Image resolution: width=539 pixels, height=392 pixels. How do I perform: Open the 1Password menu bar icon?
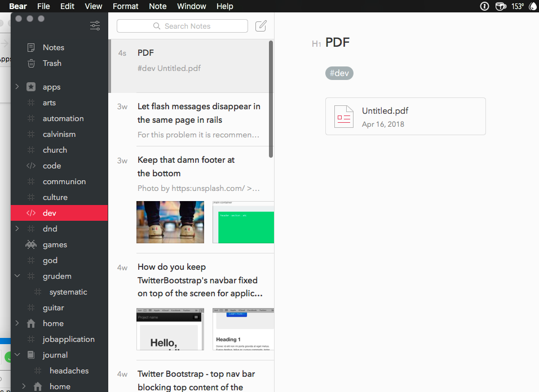click(484, 6)
